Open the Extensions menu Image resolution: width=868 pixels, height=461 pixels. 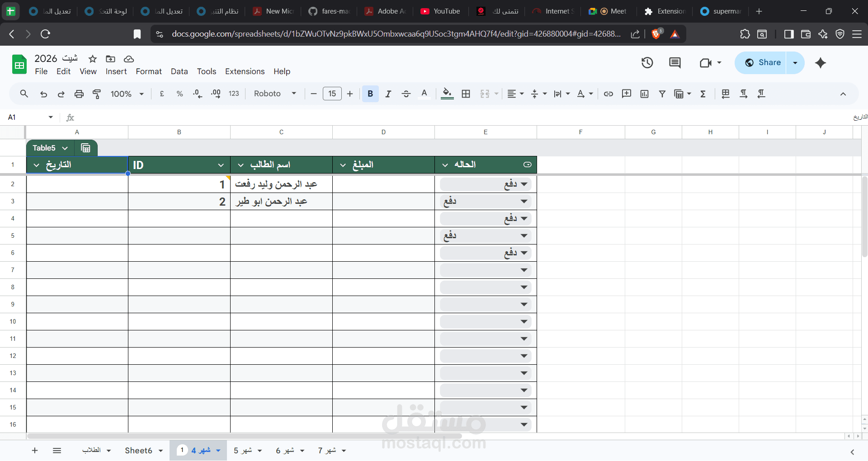[x=245, y=71]
